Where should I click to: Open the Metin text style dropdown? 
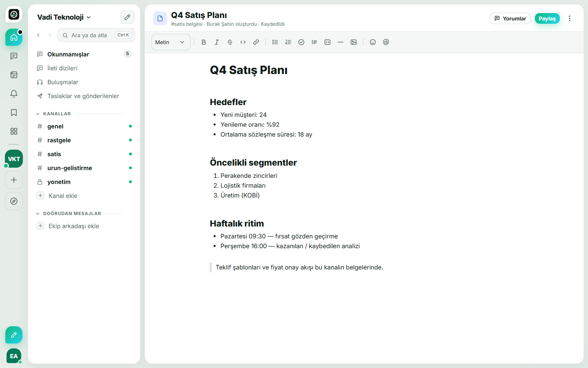[171, 42]
